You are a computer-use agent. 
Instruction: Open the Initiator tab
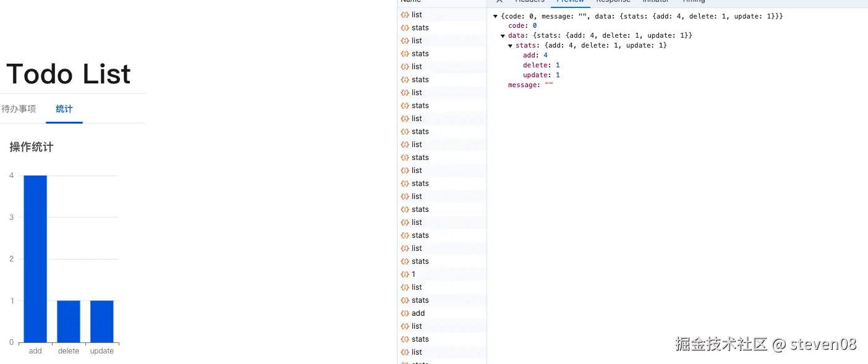(655, 1)
